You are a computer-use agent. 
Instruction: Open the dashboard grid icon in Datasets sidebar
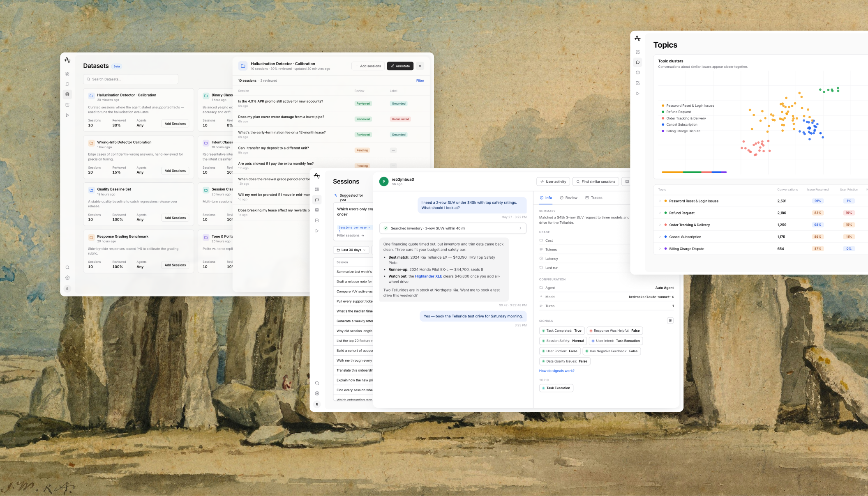click(x=67, y=74)
